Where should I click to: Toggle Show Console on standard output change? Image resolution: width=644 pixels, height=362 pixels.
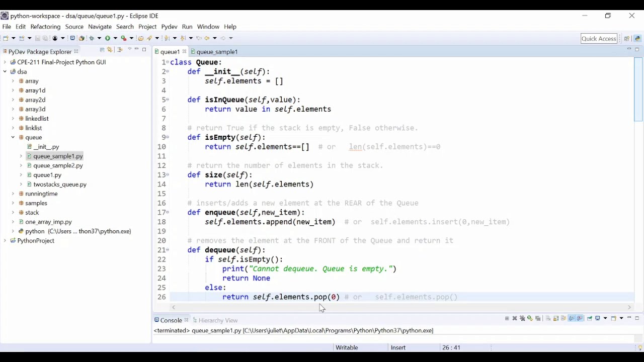(x=572, y=318)
